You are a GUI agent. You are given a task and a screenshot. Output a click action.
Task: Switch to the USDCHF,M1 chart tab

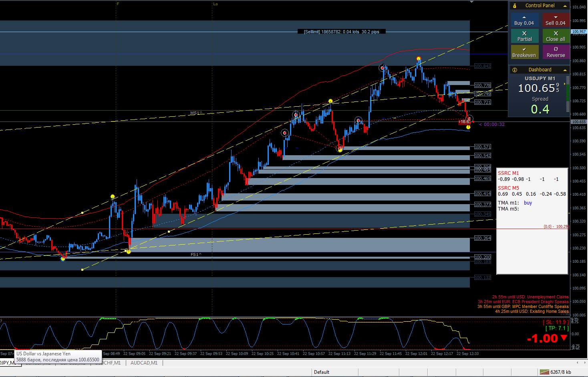[x=111, y=363]
